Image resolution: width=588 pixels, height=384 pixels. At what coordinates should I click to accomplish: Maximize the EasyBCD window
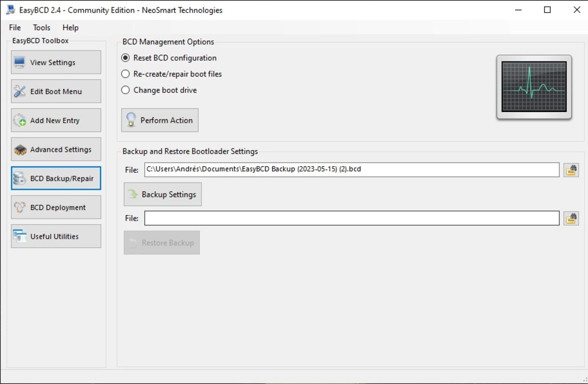pyautogui.click(x=547, y=10)
